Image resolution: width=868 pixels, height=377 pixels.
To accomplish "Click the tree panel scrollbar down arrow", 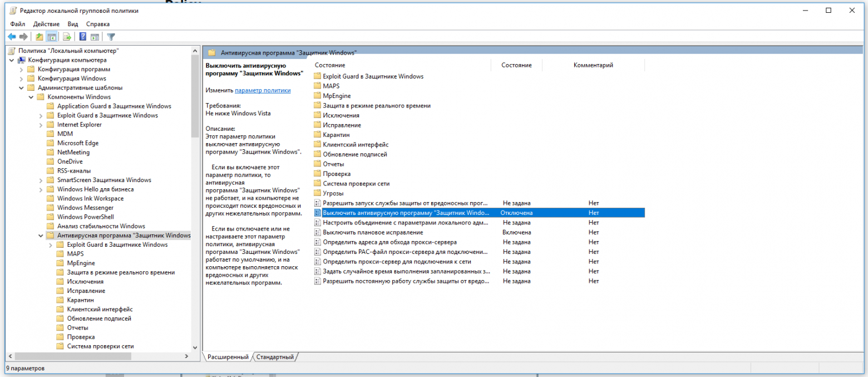I will [x=195, y=349].
